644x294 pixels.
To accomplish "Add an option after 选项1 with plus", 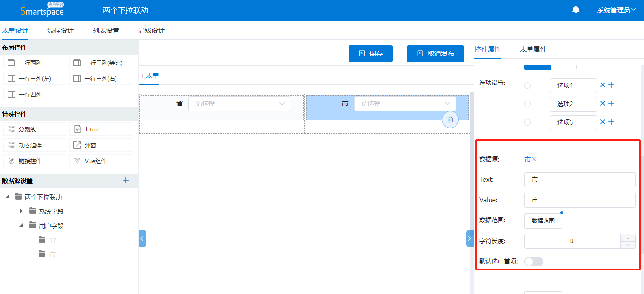I will point(611,85).
